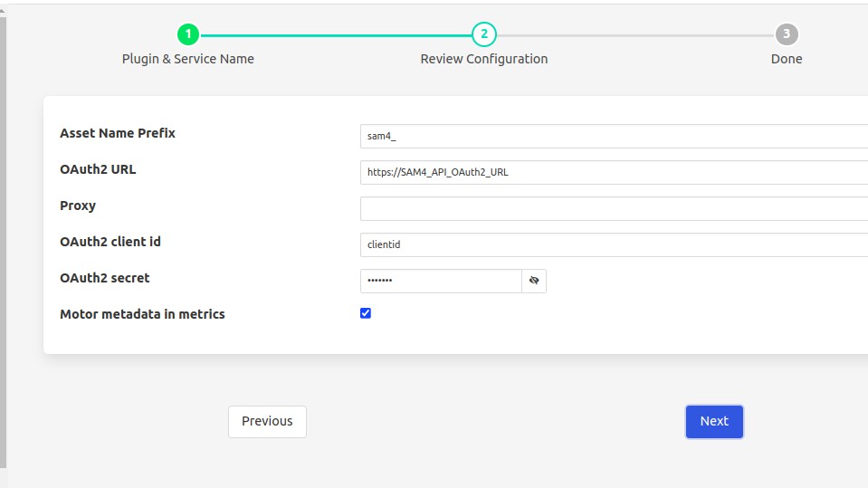Viewport: 868px width, 488px height.
Task: Click the step 2 circle indicator
Action: 484,34
